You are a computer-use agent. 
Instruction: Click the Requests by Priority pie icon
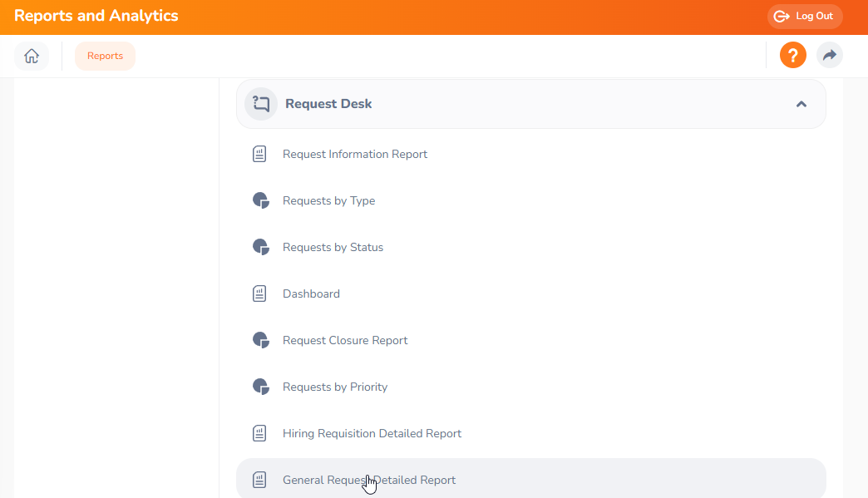tap(260, 387)
